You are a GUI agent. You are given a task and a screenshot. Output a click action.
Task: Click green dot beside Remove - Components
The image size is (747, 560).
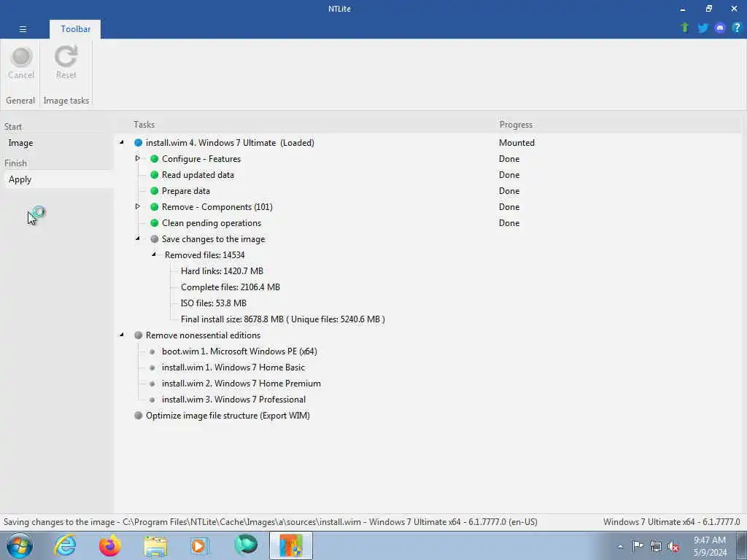[x=155, y=206]
